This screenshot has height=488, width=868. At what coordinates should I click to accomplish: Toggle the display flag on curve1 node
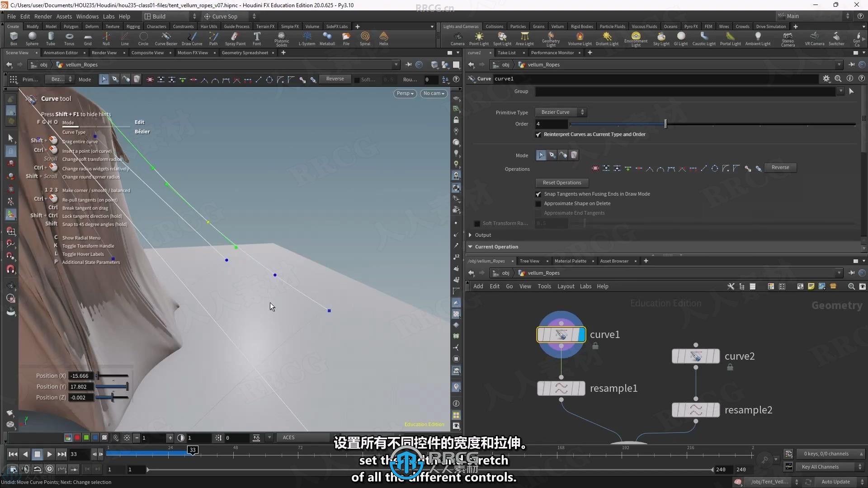coord(582,335)
